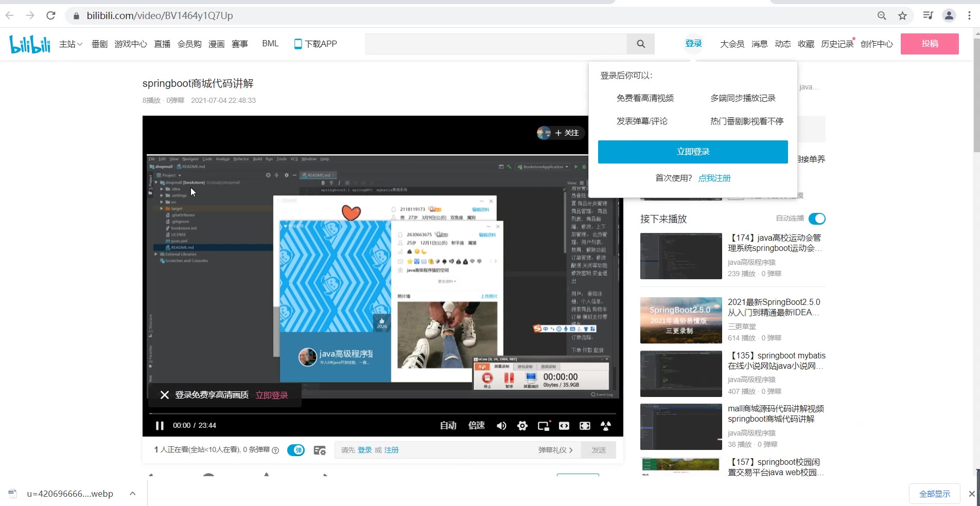980x506 pixels.
Task: Mute the video volume
Action: tap(501, 426)
